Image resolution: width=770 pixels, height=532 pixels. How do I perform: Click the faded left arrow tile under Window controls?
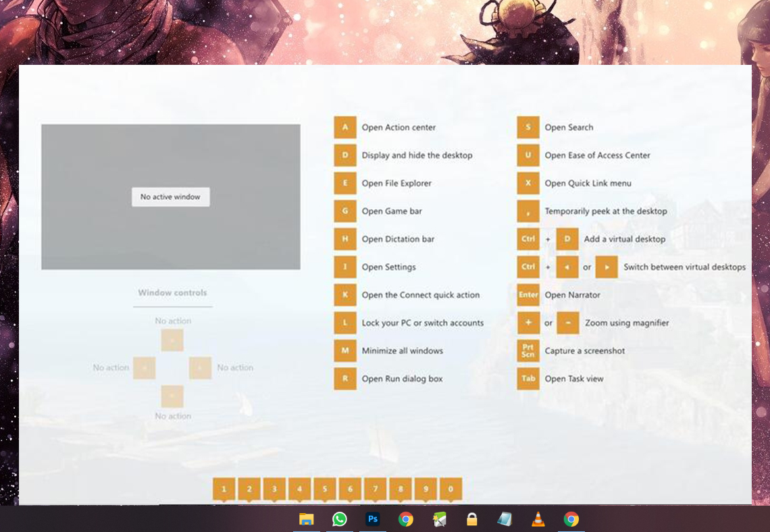click(145, 368)
